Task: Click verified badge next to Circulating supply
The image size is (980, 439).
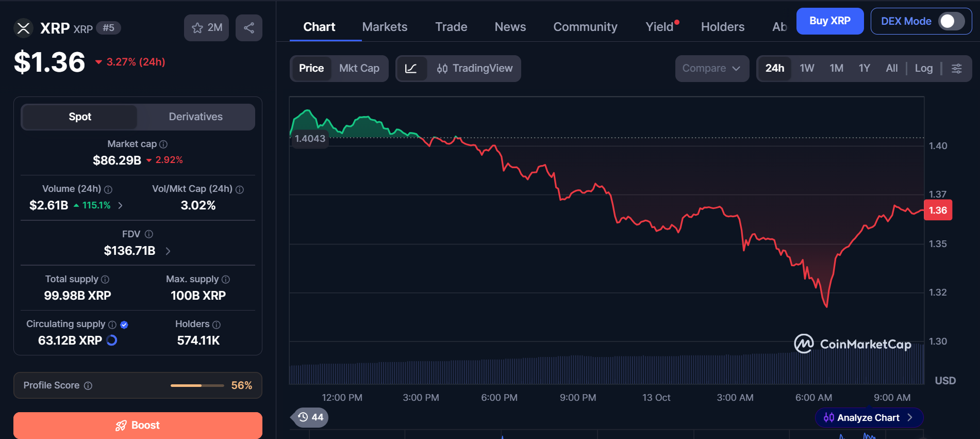Action: (124, 324)
